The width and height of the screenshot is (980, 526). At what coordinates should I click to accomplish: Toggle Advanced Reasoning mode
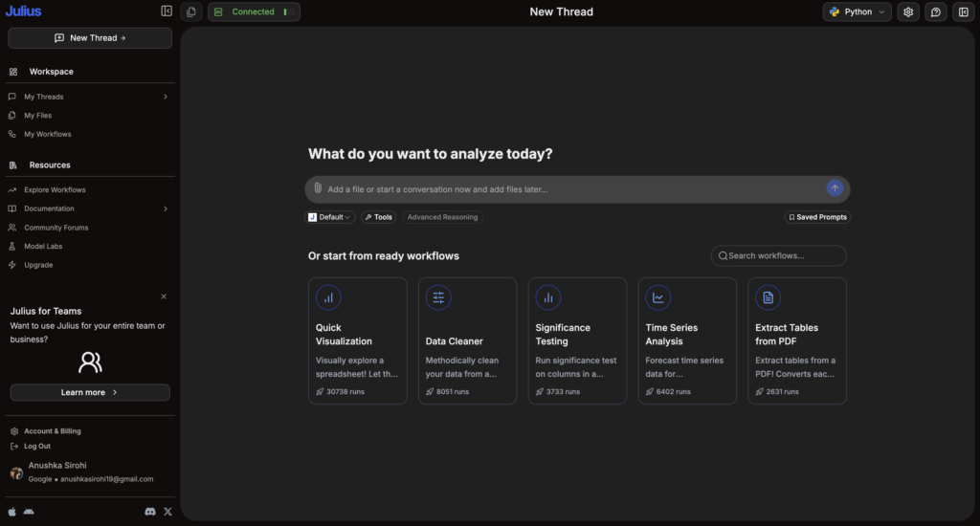(x=442, y=217)
